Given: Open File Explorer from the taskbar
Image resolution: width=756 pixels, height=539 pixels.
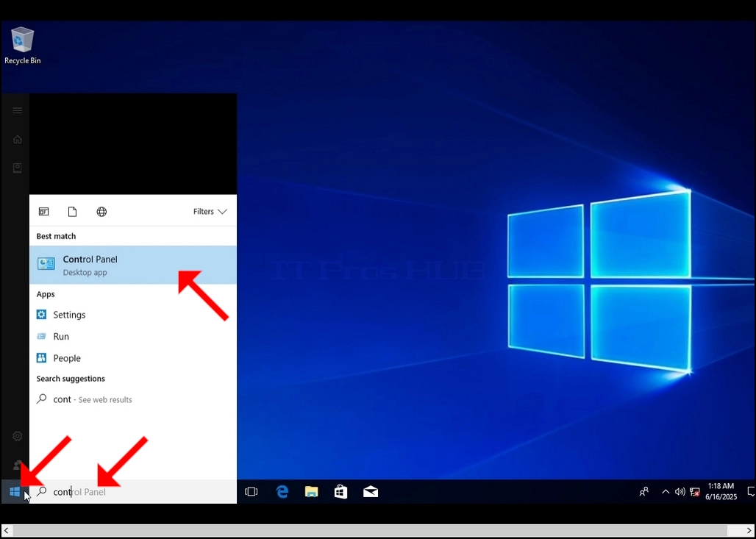Looking at the screenshot, I should (x=312, y=492).
